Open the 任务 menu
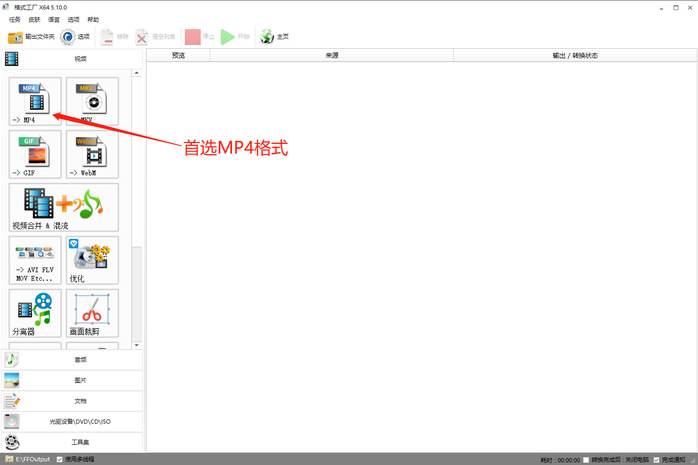 [x=15, y=20]
